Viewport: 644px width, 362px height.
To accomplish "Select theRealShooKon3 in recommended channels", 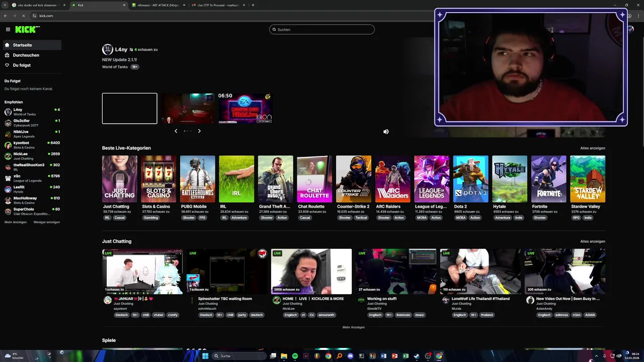I will (x=32, y=167).
